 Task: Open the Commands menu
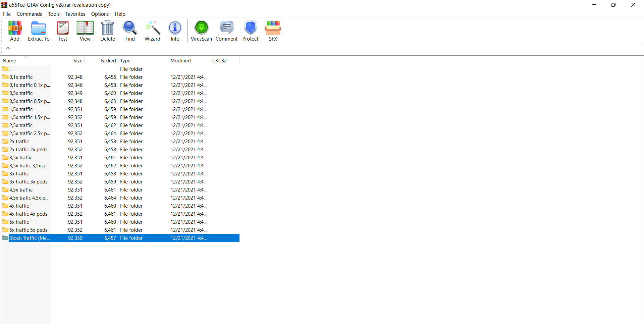click(29, 14)
